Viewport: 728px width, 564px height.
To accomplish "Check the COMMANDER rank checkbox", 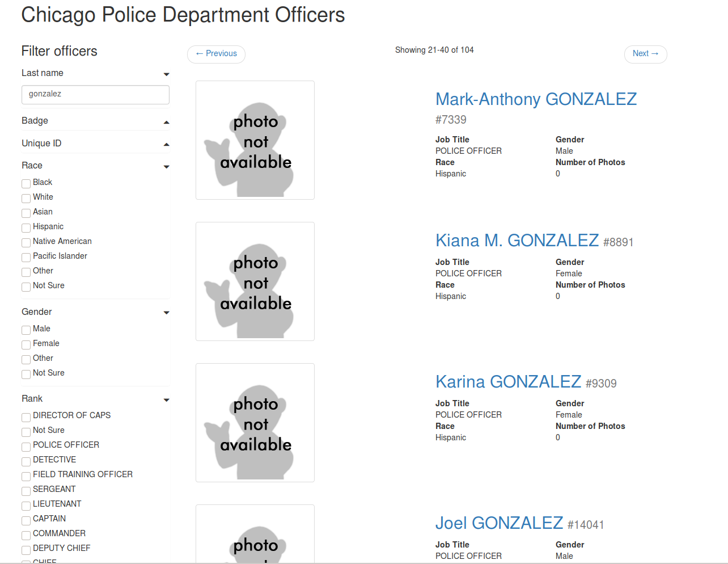I will click(x=26, y=536).
